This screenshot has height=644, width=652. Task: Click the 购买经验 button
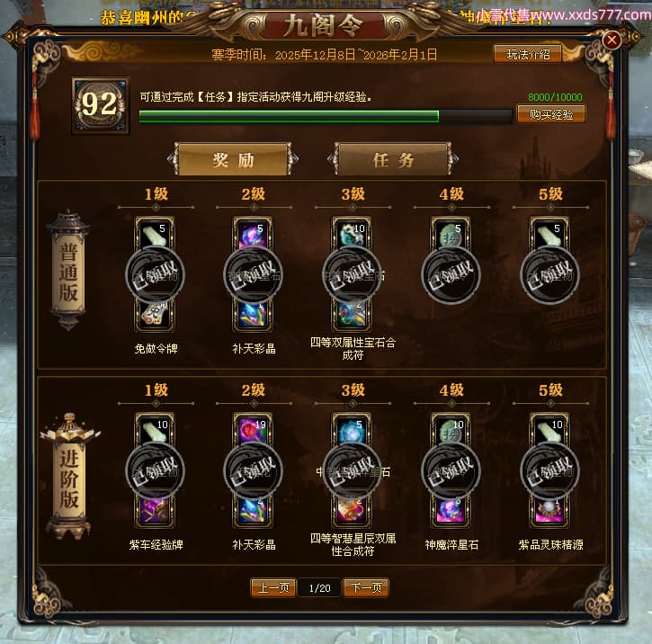click(551, 114)
